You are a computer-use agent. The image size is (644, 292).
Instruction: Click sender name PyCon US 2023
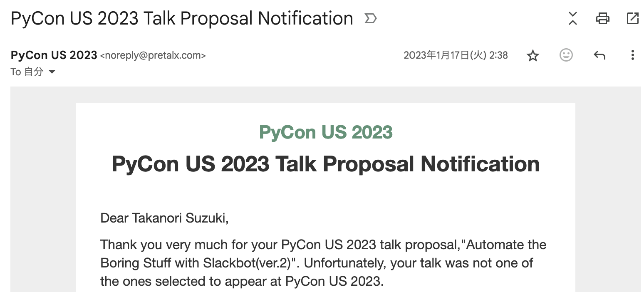coord(54,55)
